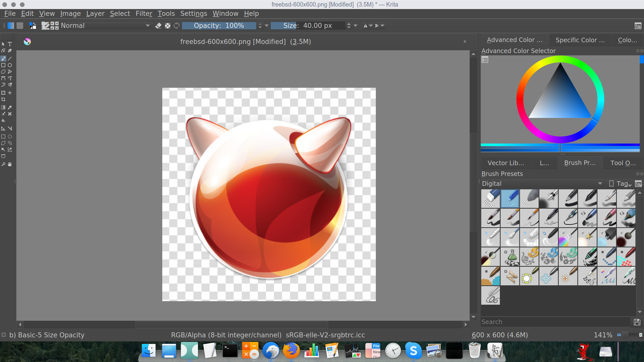Click the foreground/background color swatch

32,26
